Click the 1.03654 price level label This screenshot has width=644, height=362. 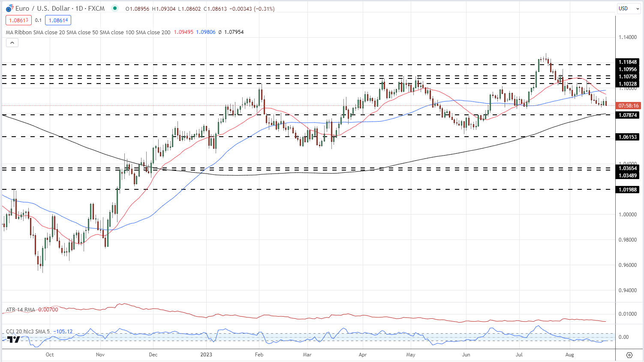tap(628, 168)
